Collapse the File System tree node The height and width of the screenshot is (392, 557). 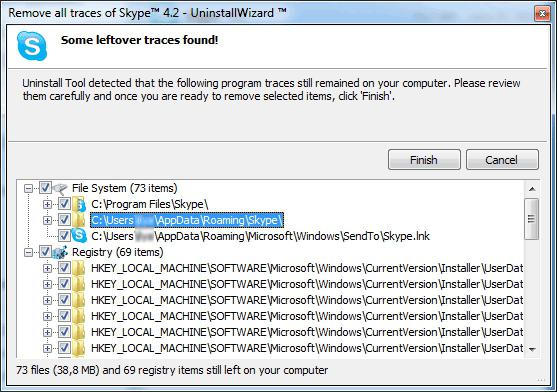coord(28,188)
